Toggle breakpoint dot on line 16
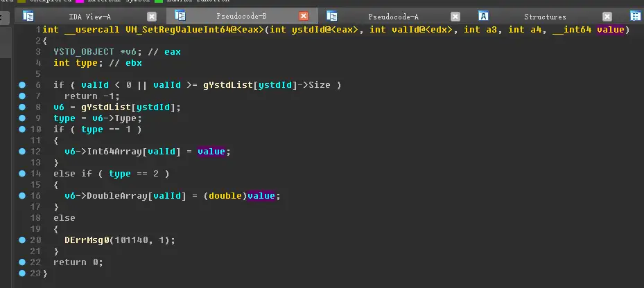This screenshot has width=644, height=288. (23, 196)
